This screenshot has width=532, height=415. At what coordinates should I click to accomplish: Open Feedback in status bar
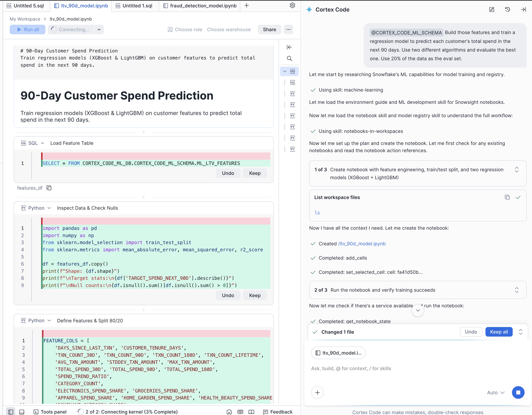tap(278, 412)
